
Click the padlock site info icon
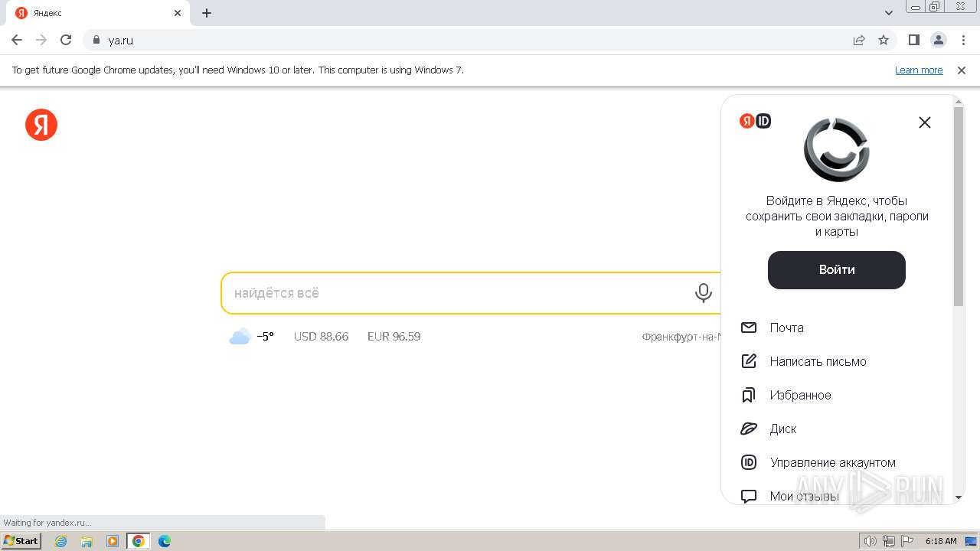pyautogui.click(x=96, y=40)
